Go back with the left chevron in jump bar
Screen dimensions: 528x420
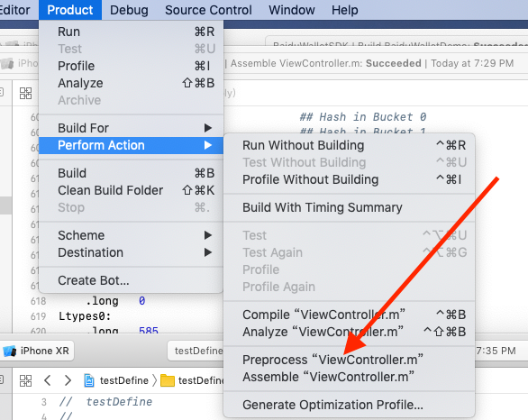48,380
